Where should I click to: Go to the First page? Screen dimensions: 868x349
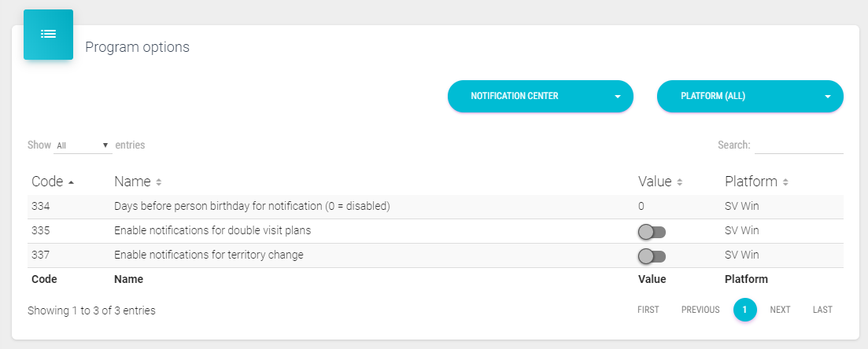[648, 310]
